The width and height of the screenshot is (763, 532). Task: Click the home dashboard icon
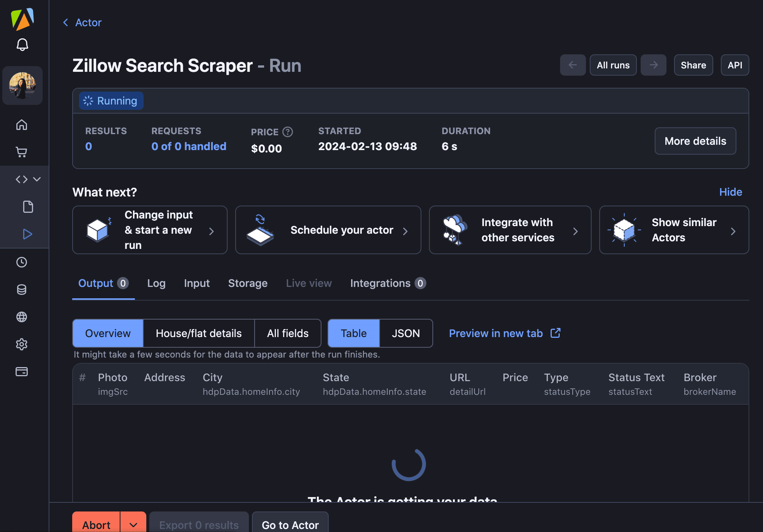(x=22, y=123)
